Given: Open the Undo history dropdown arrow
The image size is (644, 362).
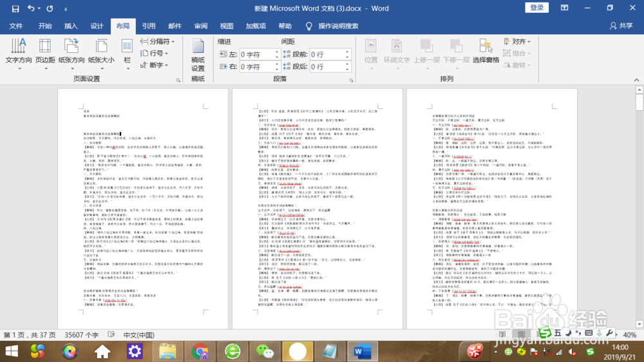Looking at the screenshot, I should click(x=39, y=8).
